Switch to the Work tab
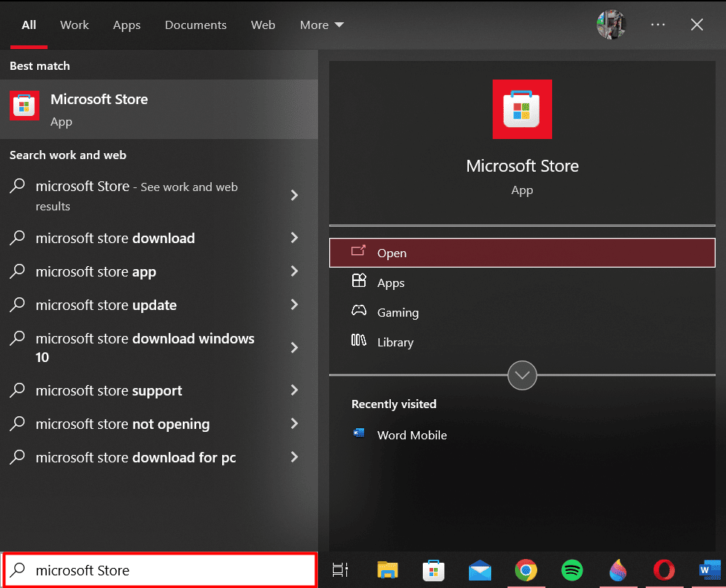Screen dimensions: 726x588 (74, 25)
